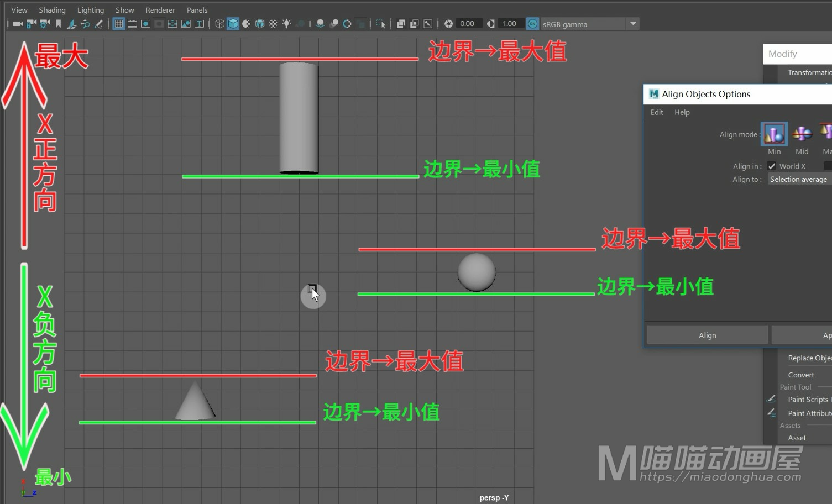Toggle the Resolution Gate icon
The width and height of the screenshot is (832, 504).
[145, 24]
